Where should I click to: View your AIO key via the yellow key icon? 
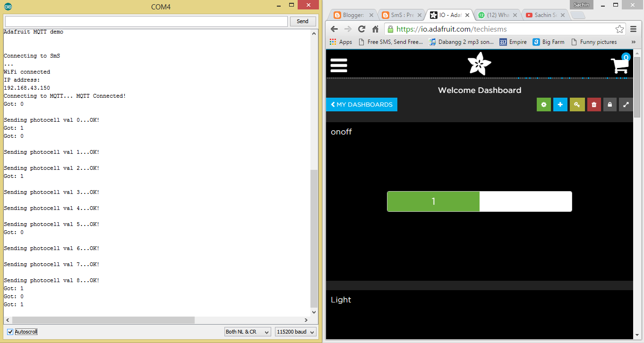tap(577, 104)
